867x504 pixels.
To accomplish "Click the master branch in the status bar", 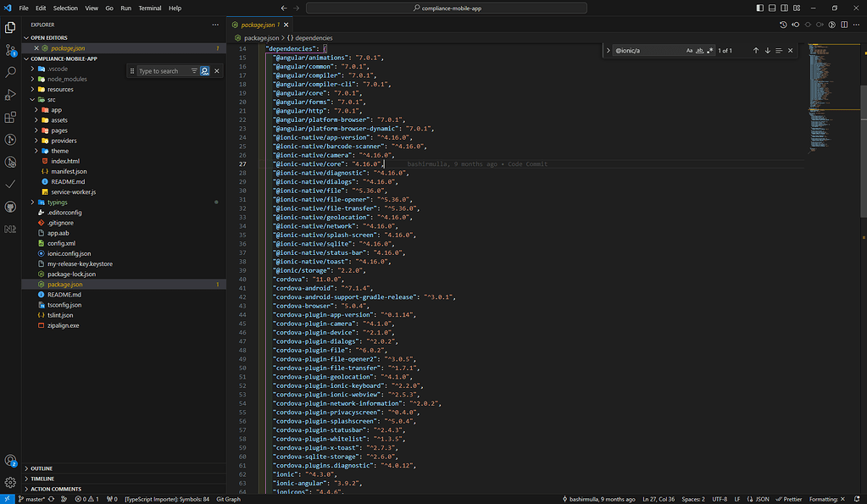I will (x=32, y=498).
